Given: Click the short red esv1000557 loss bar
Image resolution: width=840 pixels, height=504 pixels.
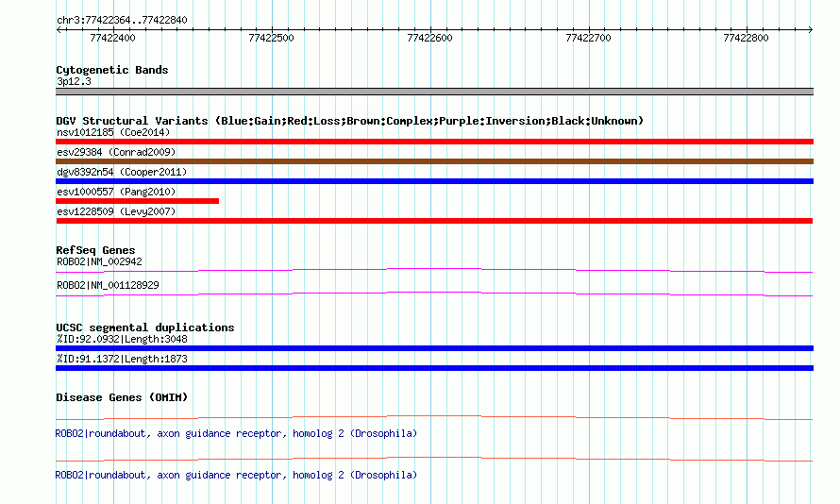Looking at the screenshot, I should tap(137, 201).
